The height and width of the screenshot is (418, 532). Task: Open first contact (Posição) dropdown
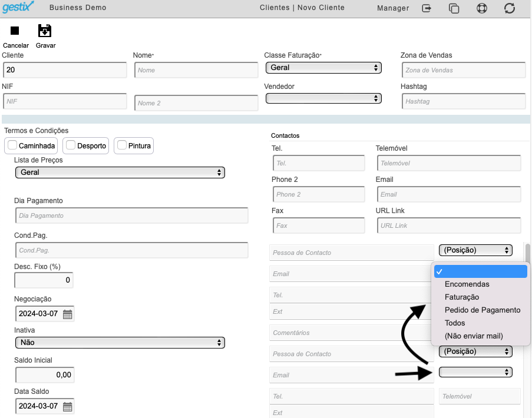(475, 250)
